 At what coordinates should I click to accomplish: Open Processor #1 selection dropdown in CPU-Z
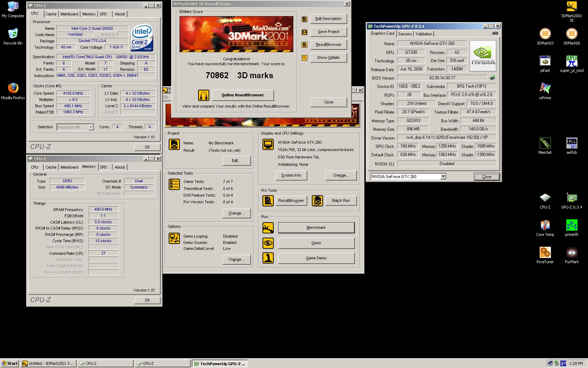[91, 127]
